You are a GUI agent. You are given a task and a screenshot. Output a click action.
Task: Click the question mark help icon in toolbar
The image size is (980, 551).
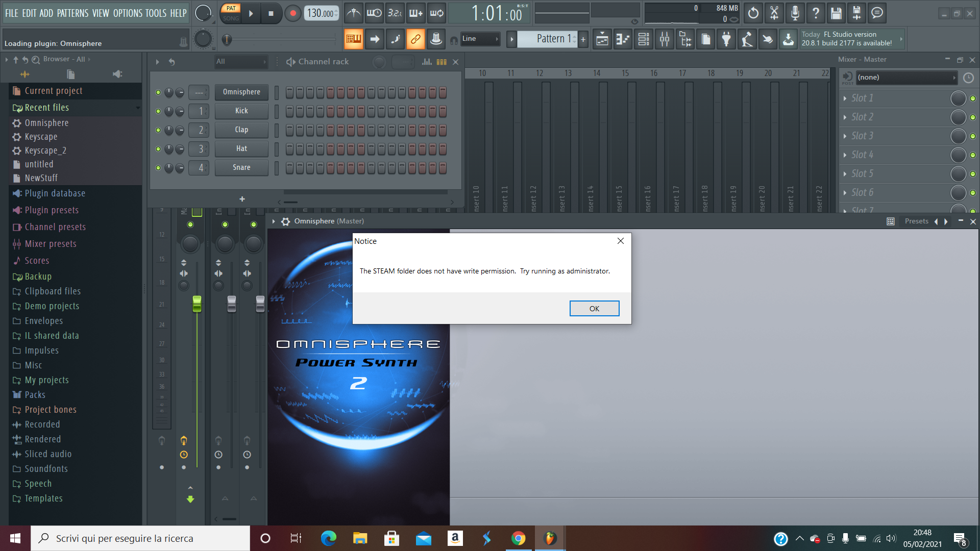tap(816, 13)
